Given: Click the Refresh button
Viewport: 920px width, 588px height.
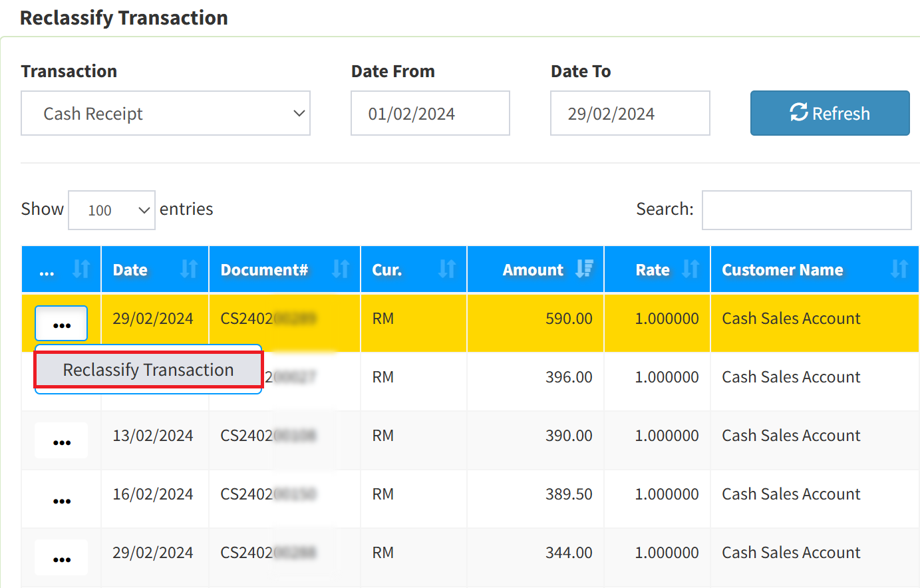Looking at the screenshot, I should pos(829,113).
